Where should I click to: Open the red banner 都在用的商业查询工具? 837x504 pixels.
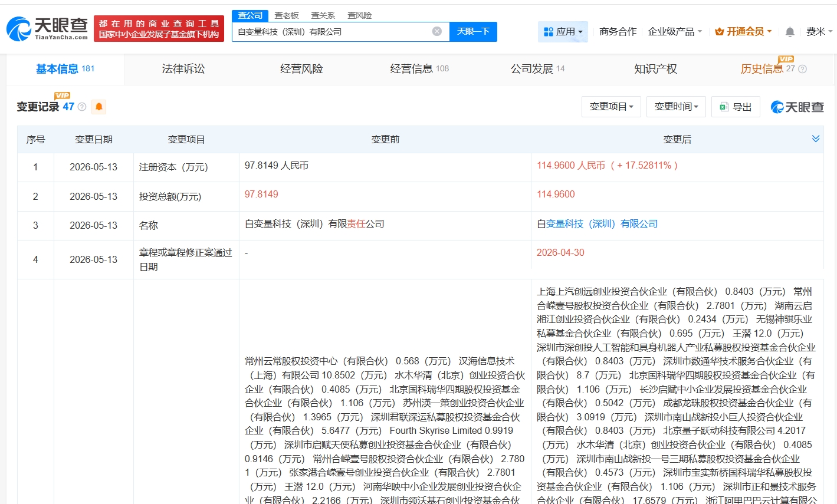pos(159,28)
